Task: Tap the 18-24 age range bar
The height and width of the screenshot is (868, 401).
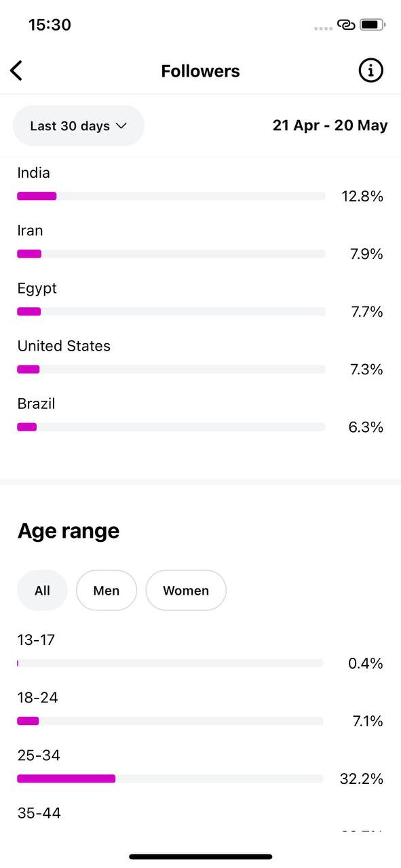Action: [170, 721]
